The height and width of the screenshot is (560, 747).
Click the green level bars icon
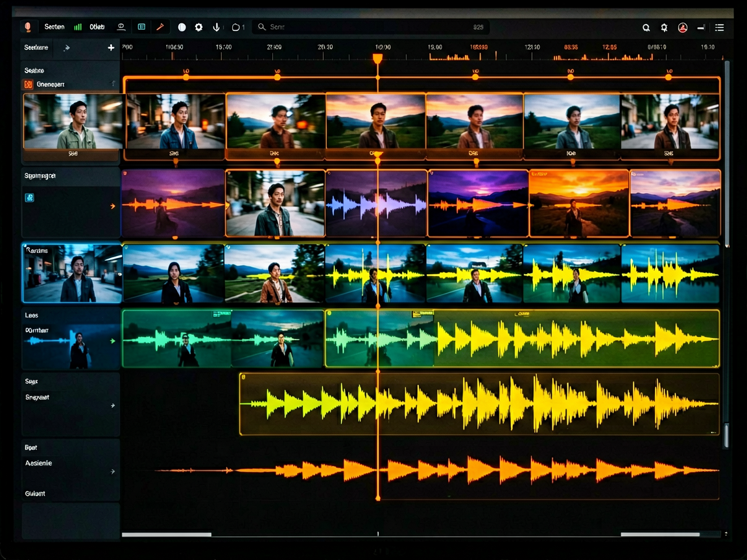point(78,27)
